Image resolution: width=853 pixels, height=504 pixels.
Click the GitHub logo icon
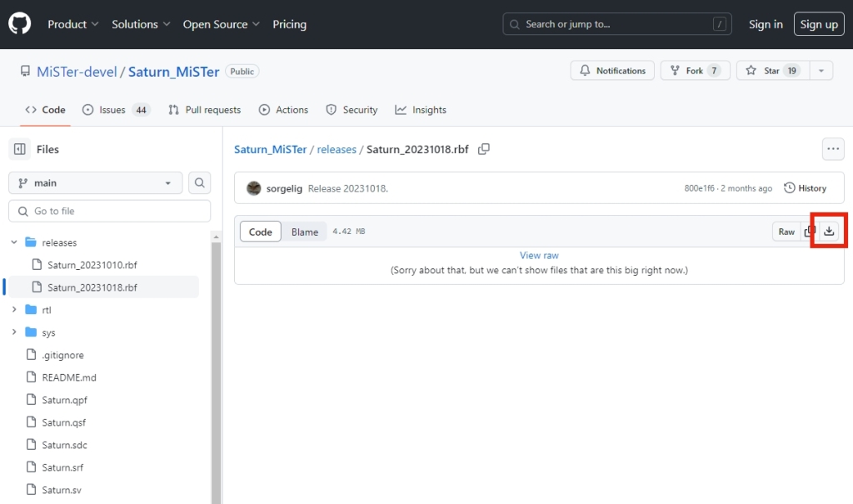(x=20, y=24)
